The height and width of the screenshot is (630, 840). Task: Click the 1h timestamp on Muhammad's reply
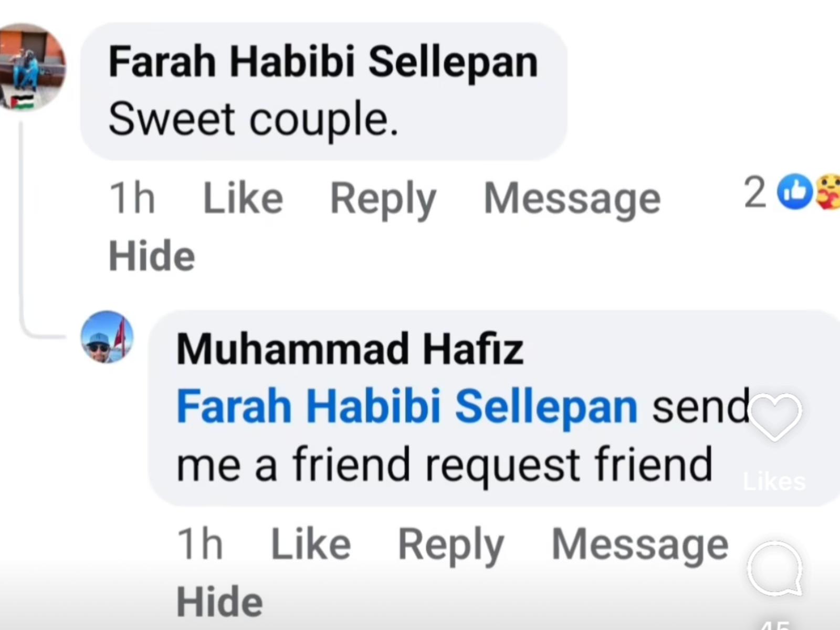(199, 544)
